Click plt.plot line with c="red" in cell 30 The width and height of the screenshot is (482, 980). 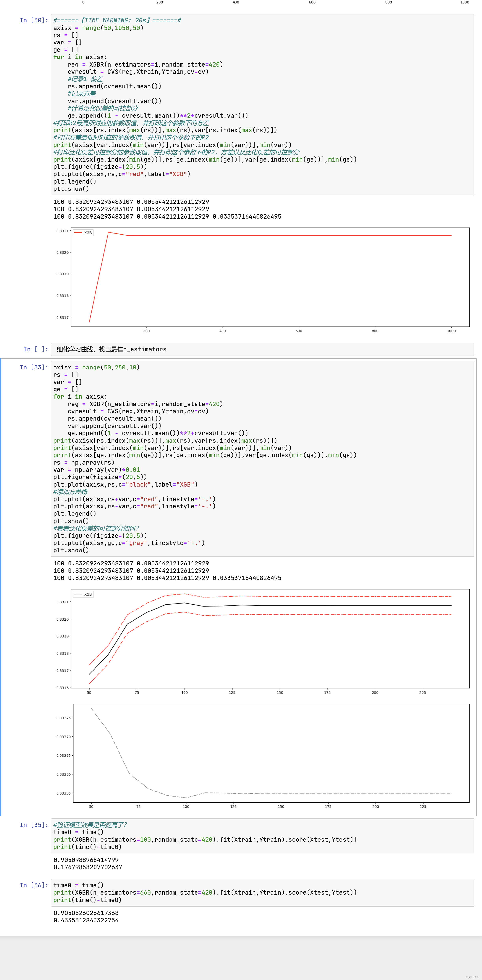coord(122,174)
